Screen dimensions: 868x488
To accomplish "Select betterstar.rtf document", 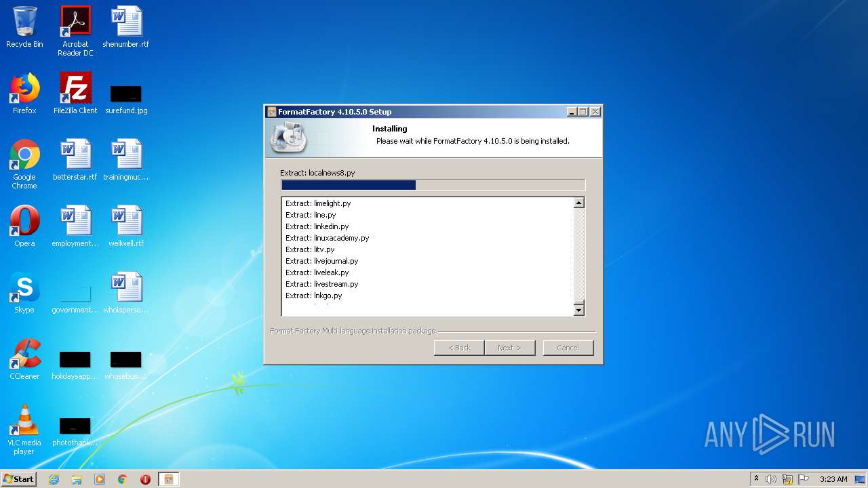I will [75, 160].
